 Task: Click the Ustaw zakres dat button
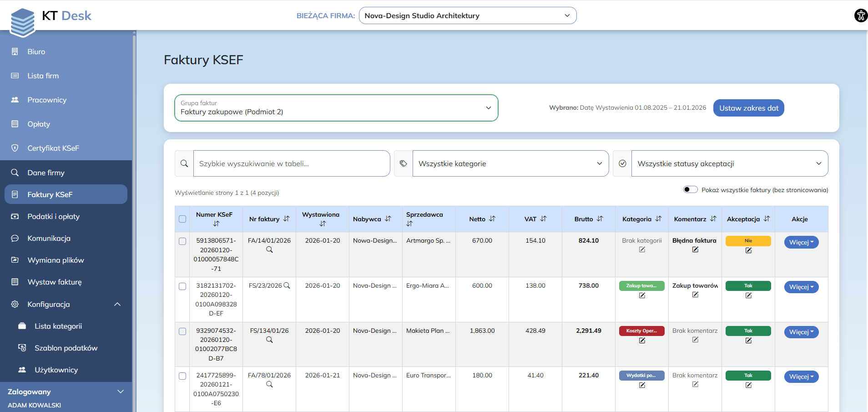coord(748,108)
